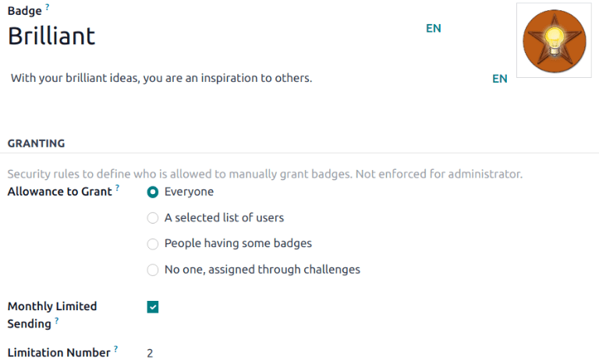Open EN translation for badge name
This screenshot has height=364, width=599.
(433, 28)
